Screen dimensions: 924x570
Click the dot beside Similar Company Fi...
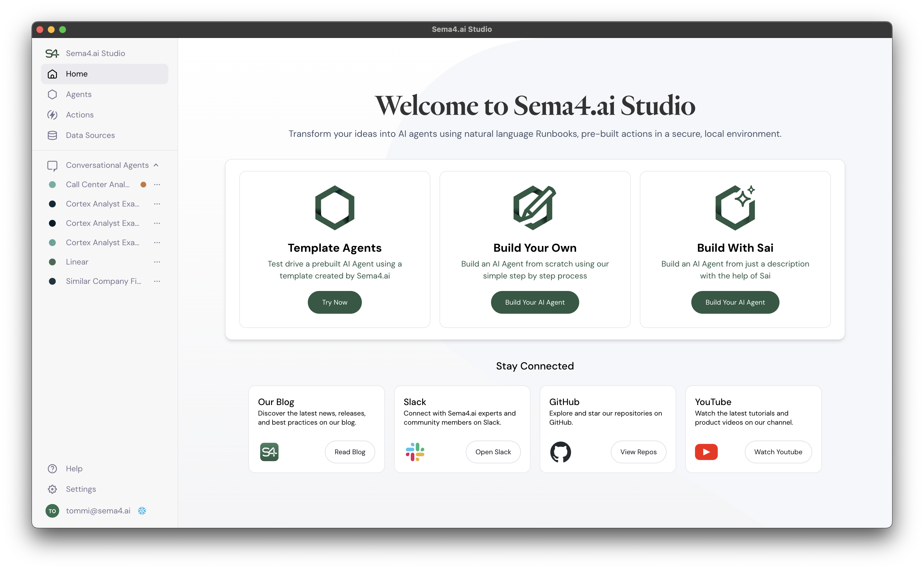(x=52, y=281)
